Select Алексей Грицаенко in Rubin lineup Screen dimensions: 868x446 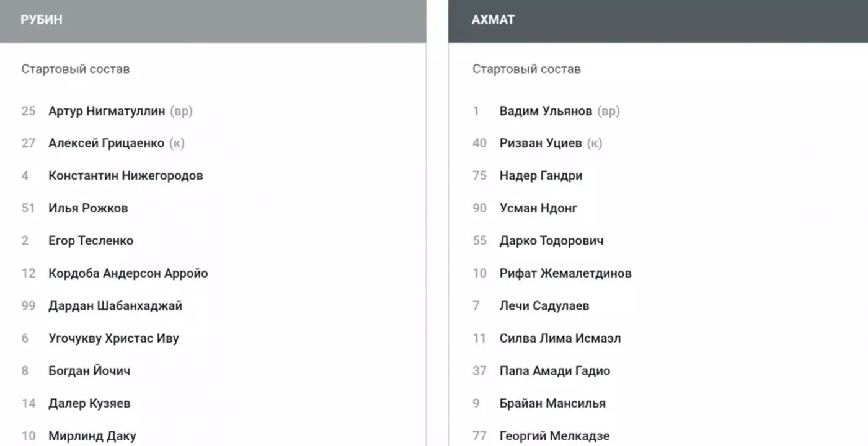(106, 144)
